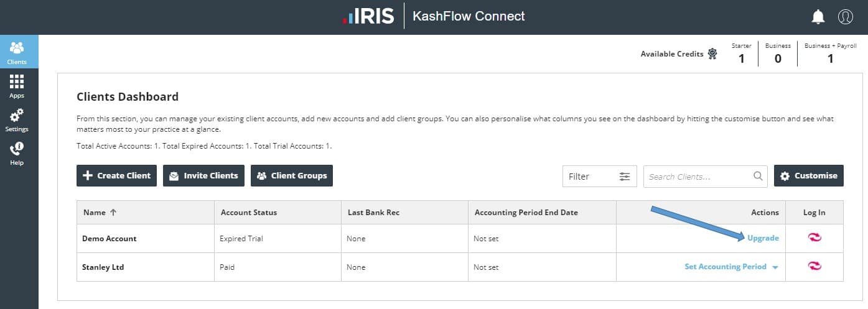Open the user profile icon
This screenshot has width=868, height=309.
845,17
